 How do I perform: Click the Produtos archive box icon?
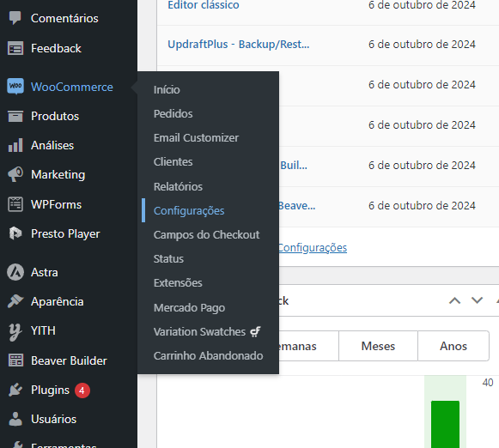[15, 116]
